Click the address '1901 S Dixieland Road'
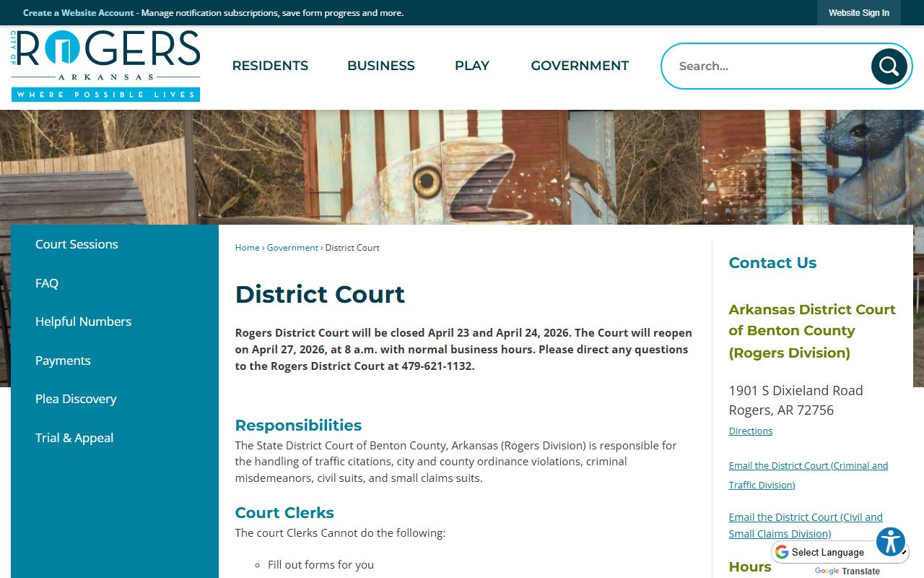The height and width of the screenshot is (578, 924). [x=796, y=390]
